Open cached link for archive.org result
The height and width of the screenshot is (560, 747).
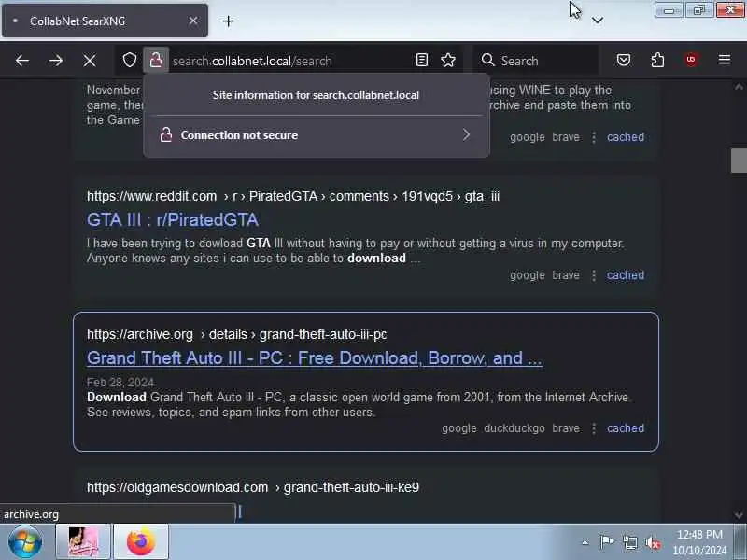625,428
